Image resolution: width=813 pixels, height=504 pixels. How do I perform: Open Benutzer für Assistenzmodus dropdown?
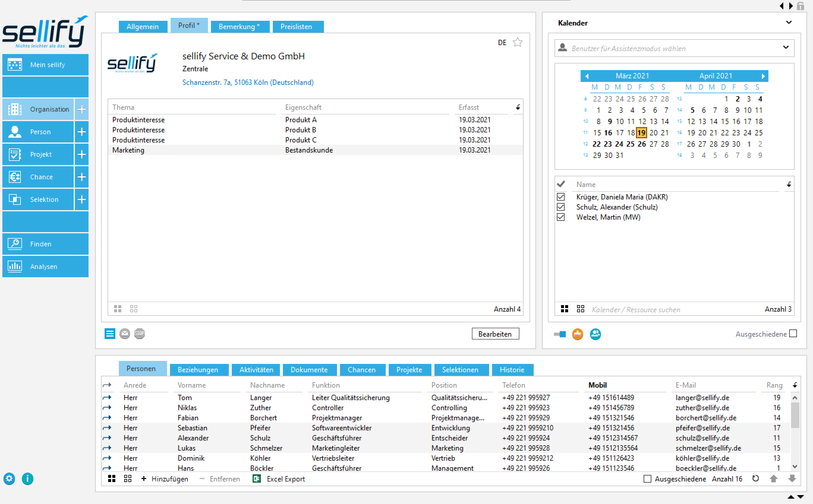(786, 48)
